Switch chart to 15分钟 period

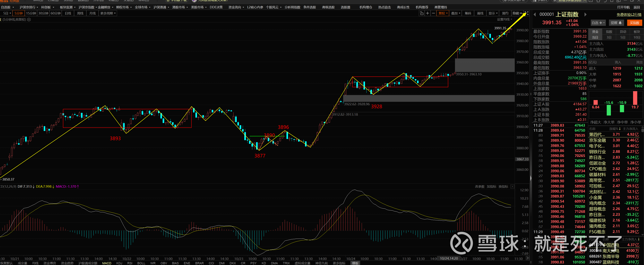31,13
